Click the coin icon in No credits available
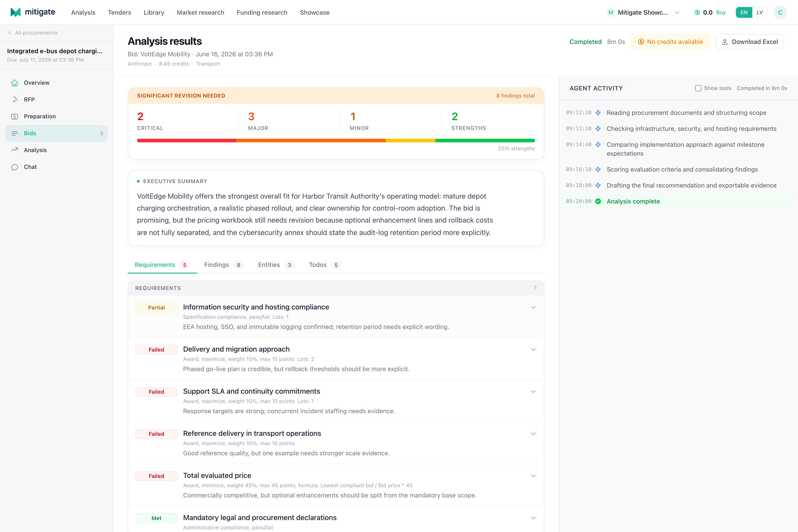The width and height of the screenshot is (798, 532). click(641, 42)
